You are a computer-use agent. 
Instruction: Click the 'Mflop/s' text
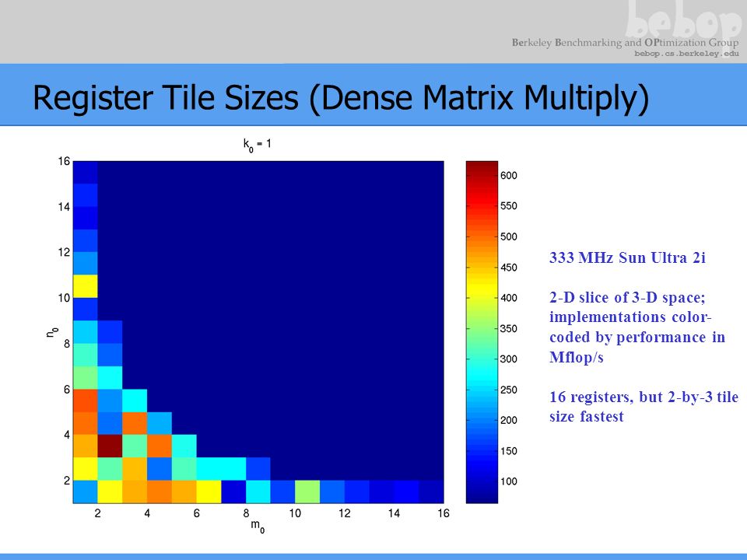[577, 357]
